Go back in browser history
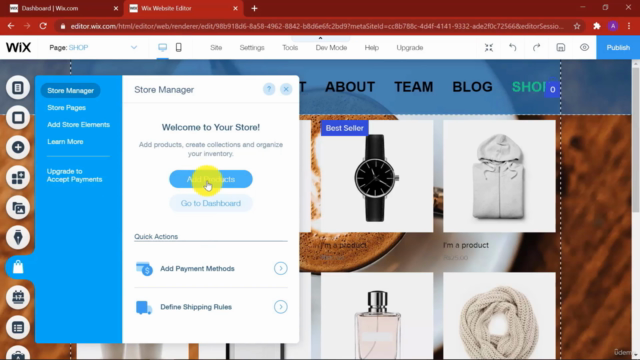This screenshot has height=360, width=640. coord(11,26)
